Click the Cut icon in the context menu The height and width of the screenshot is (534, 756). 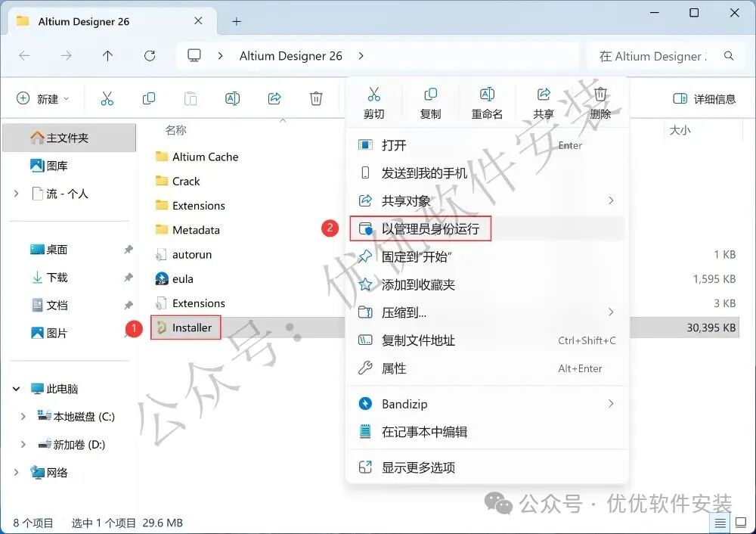373,94
